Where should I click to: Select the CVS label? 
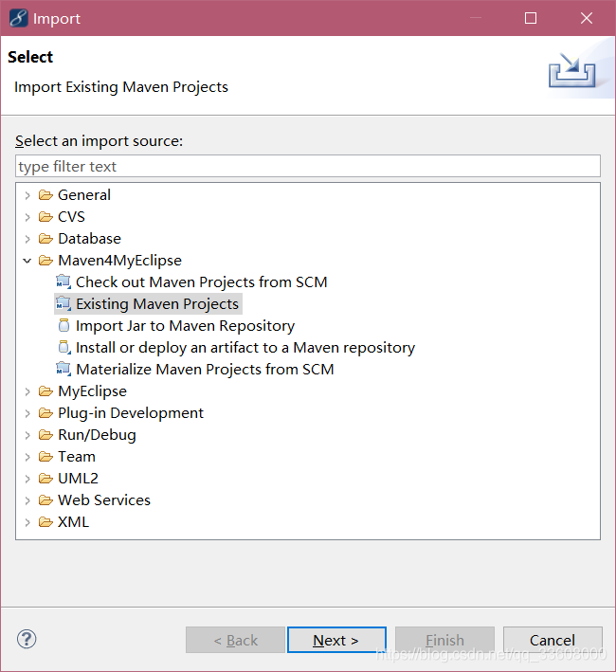(71, 217)
